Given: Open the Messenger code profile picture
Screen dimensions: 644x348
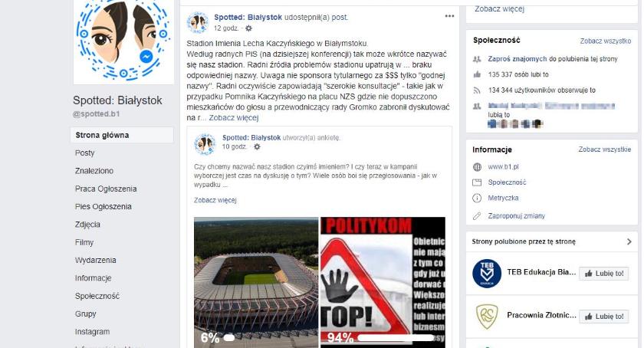Looking at the screenshot, I should point(123,41).
